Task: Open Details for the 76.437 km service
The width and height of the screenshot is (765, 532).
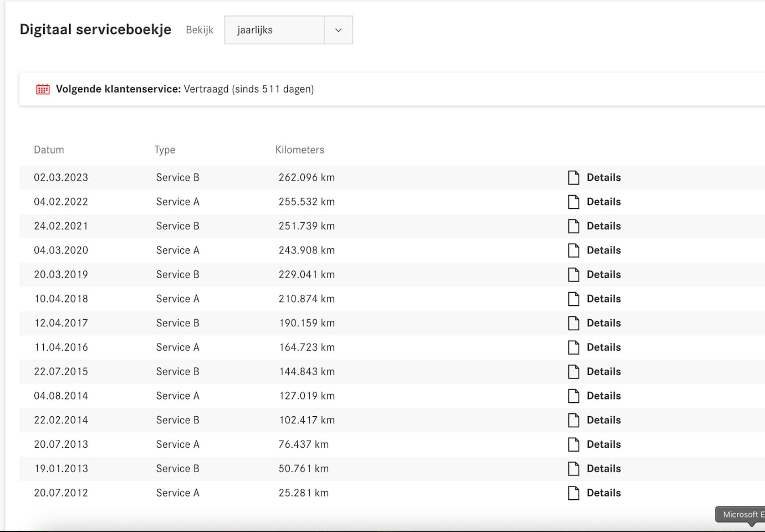Action: (x=604, y=444)
